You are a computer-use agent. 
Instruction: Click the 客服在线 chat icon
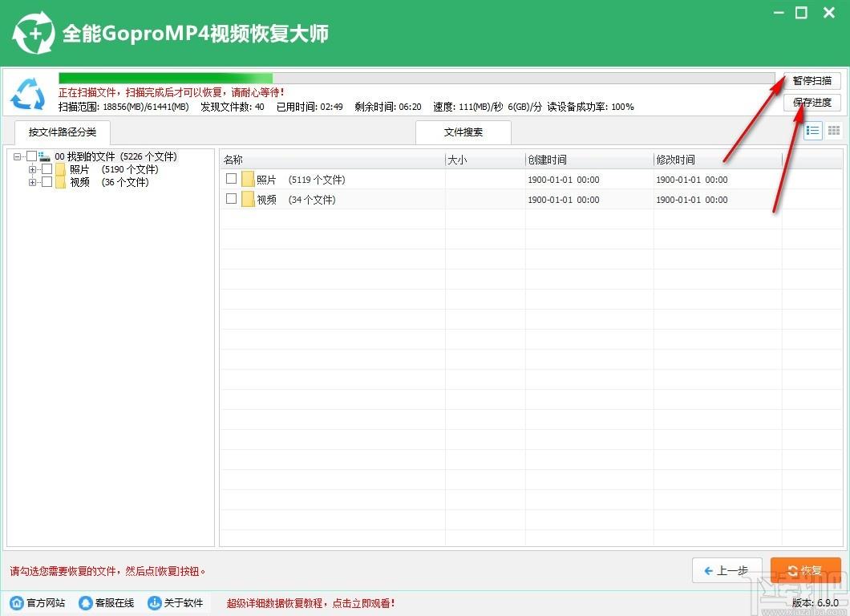(x=85, y=602)
